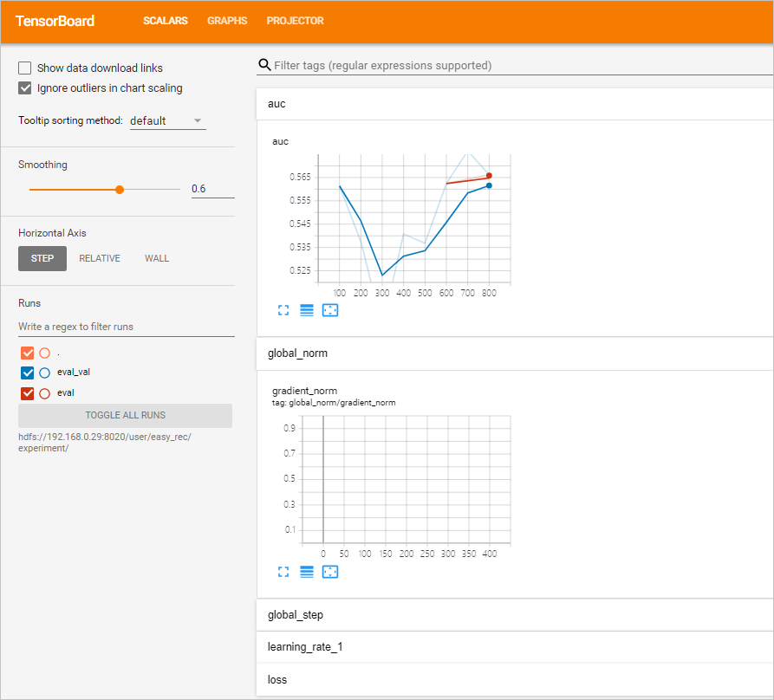Expand the loss section

(515, 679)
